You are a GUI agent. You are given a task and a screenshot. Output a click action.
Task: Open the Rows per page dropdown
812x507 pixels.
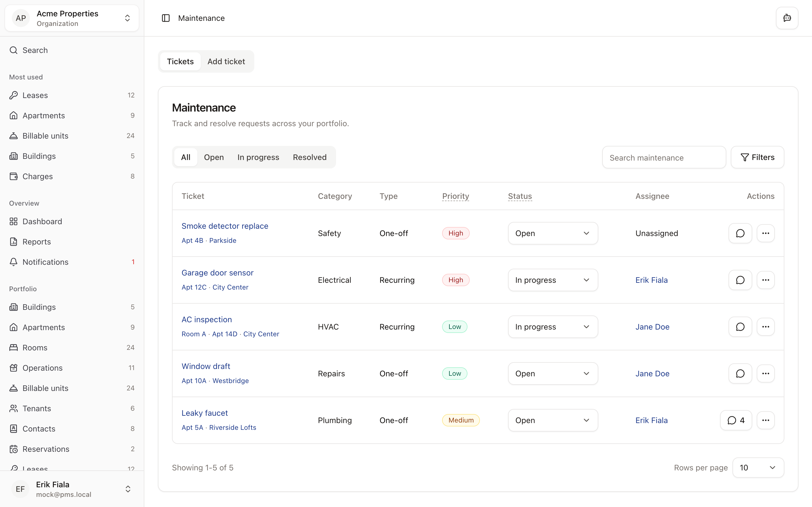(758, 467)
